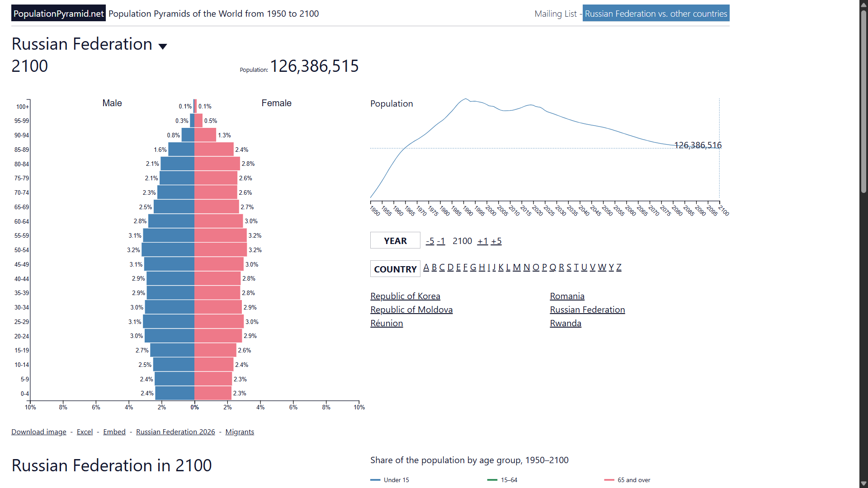Advance one year with +1

click(x=483, y=241)
